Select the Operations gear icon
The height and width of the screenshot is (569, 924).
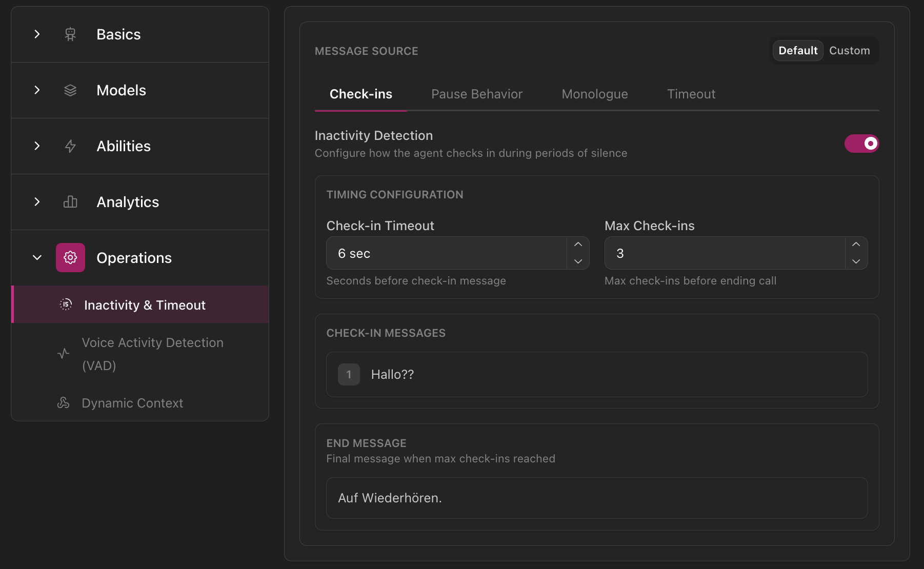[x=70, y=257]
